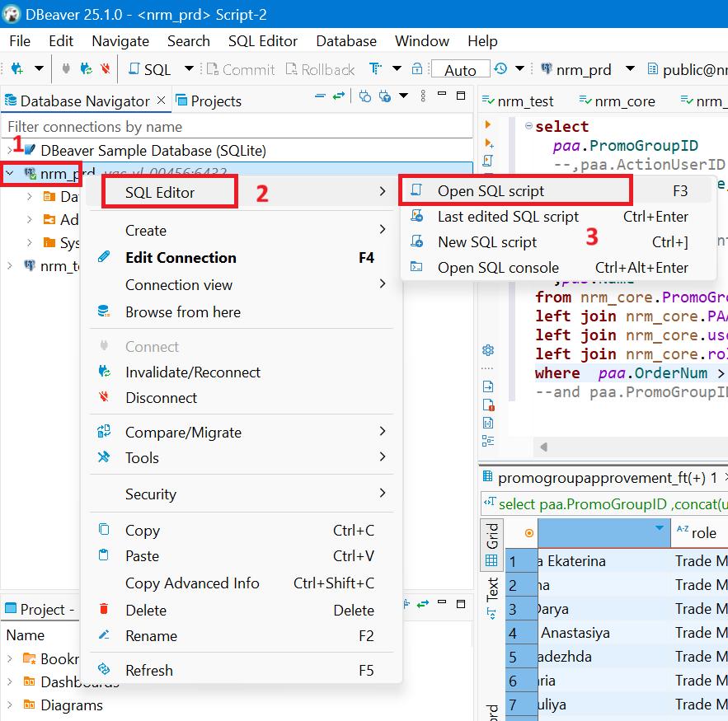Viewport: 728px width, 721px height.
Task: Expand the SQL button dropdown arrow
Action: 189,68
